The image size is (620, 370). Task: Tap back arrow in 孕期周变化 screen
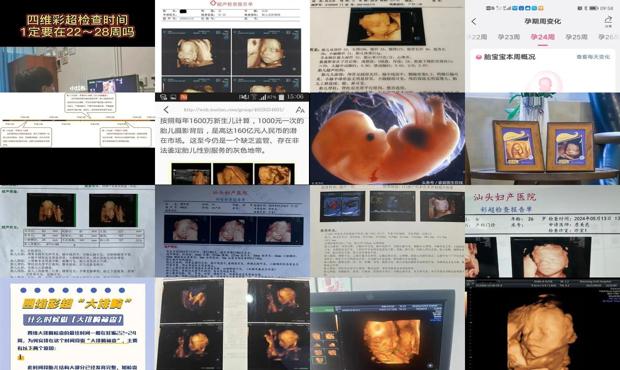click(474, 21)
